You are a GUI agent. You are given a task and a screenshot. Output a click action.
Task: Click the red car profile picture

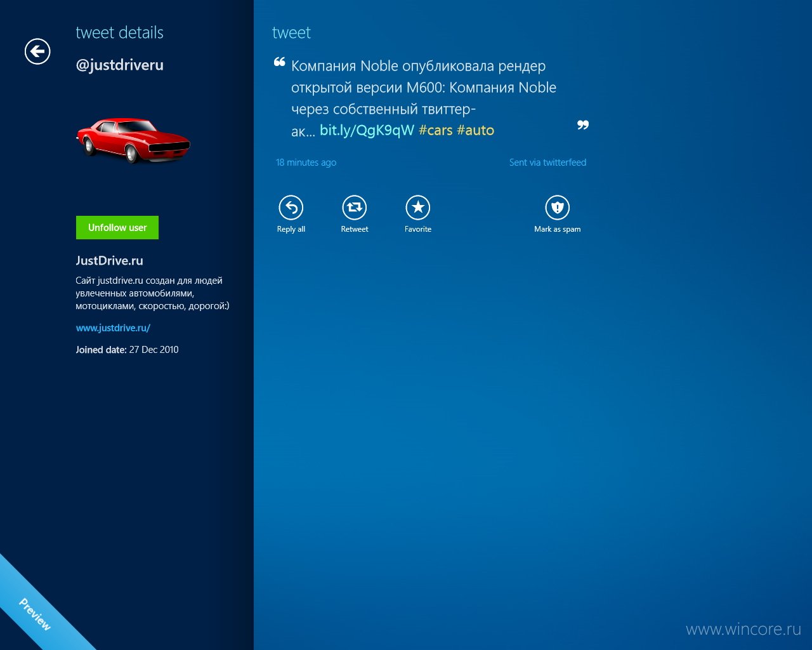point(133,140)
